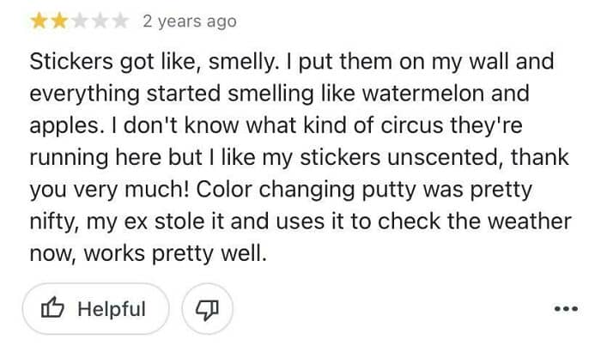This screenshot has width=601, height=364.
Task: Mark the review as Helpful
Action: [95, 309]
